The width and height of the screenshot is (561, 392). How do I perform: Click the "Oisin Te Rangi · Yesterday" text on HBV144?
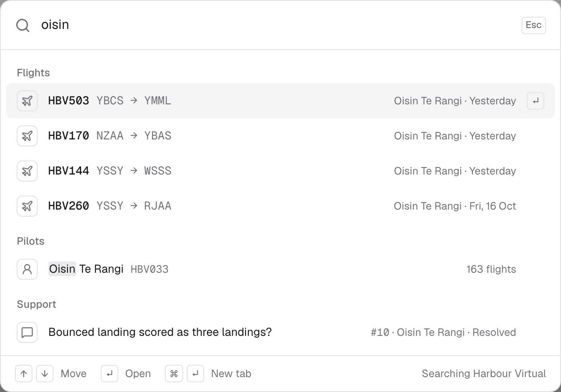[x=455, y=171]
